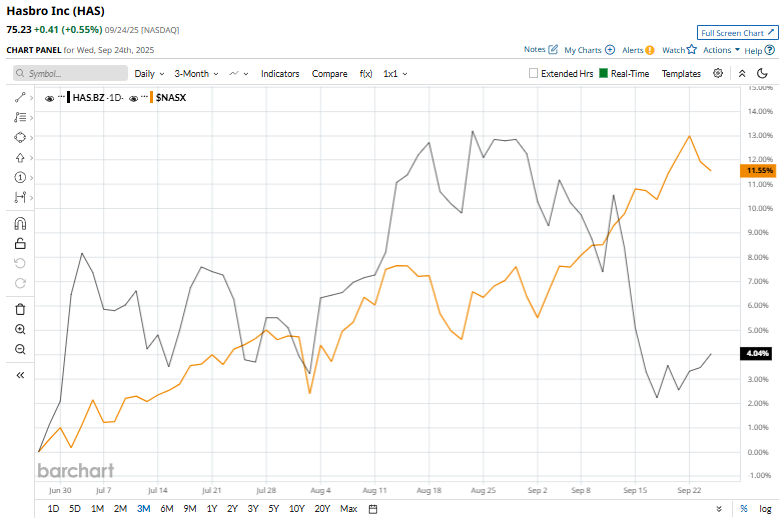The width and height of the screenshot is (782, 523).
Task: Open the Indicators menu
Action: (x=280, y=73)
